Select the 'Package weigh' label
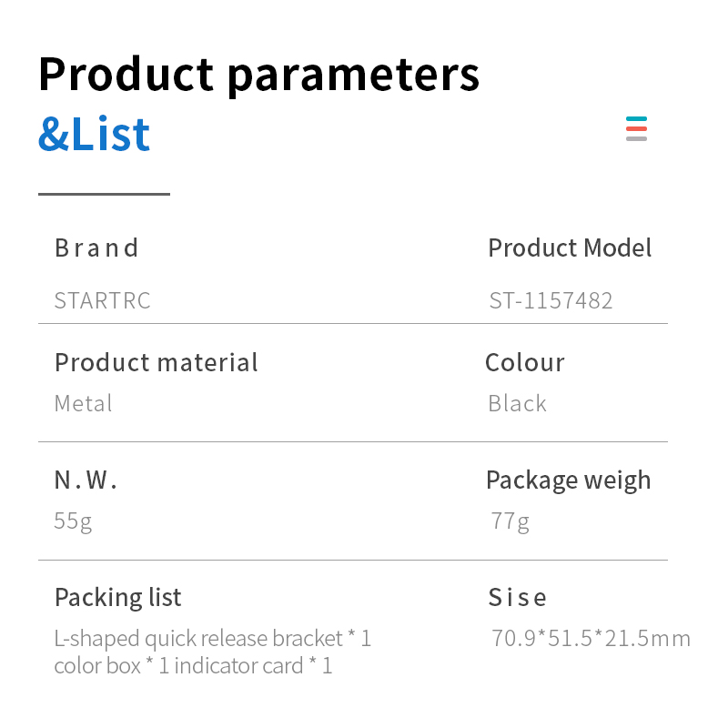Image resolution: width=728 pixels, height=728 pixels. point(568,480)
